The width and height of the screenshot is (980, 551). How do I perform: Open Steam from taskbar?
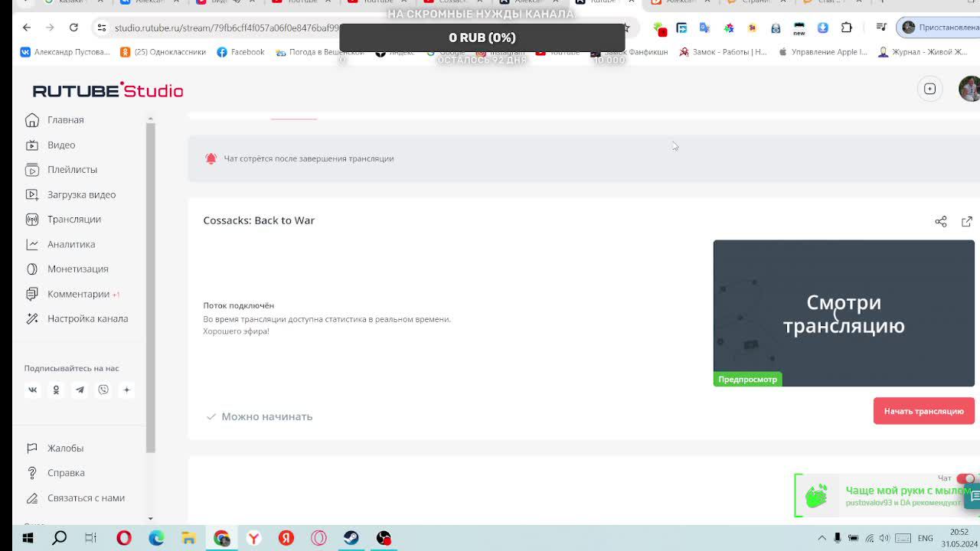(351, 538)
